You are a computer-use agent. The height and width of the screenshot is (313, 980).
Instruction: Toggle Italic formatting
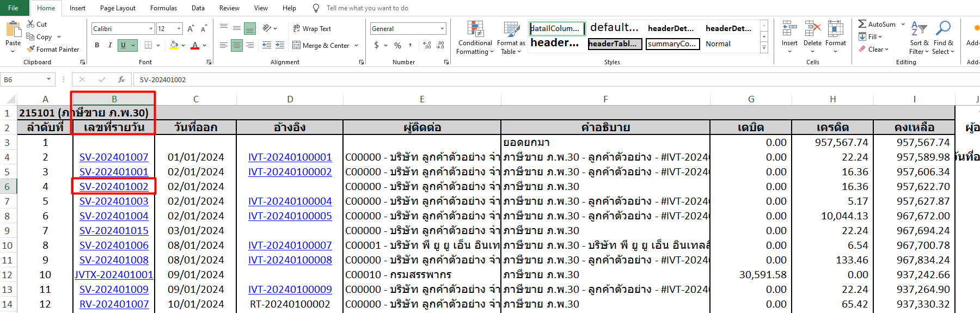[110, 45]
